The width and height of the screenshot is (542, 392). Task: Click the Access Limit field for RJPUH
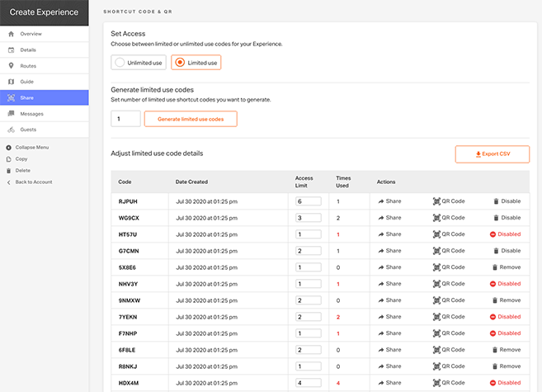(x=309, y=201)
